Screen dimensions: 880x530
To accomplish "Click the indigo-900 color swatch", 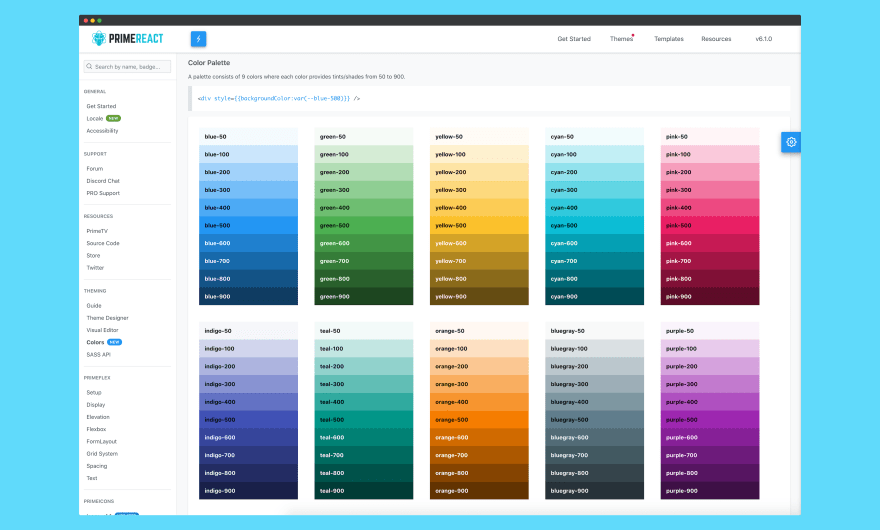I will coord(249,491).
